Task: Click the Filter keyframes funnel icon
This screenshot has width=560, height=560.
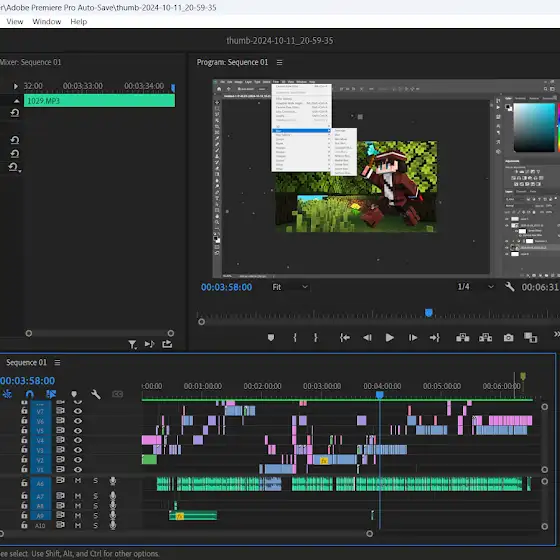Action: click(x=132, y=344)
